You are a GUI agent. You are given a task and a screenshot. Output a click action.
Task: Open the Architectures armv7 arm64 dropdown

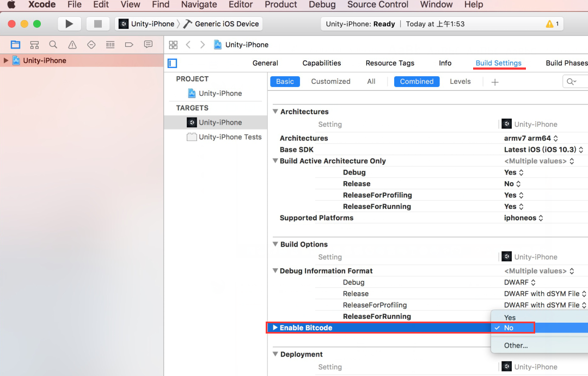tap(531, 138)
